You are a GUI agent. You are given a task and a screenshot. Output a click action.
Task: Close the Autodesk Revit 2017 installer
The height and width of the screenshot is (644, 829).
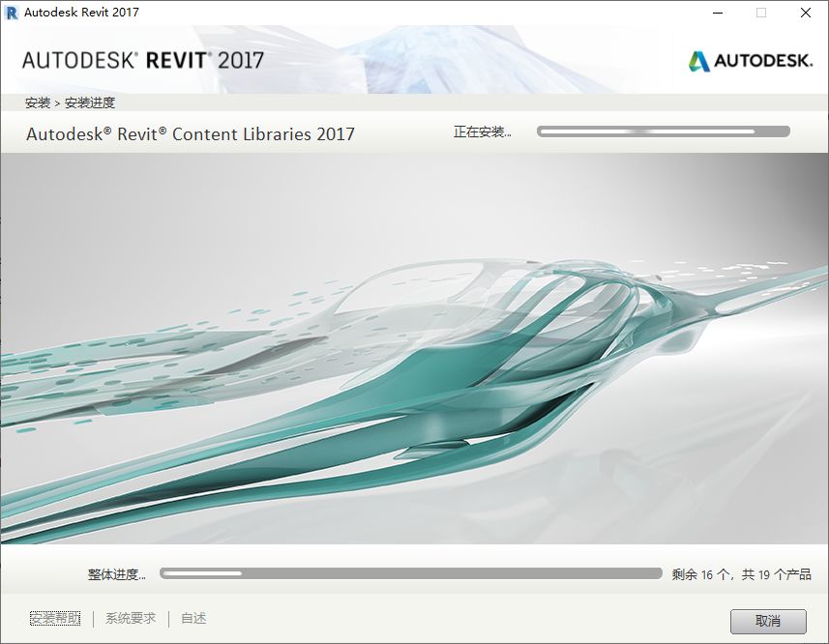(806, 13)
